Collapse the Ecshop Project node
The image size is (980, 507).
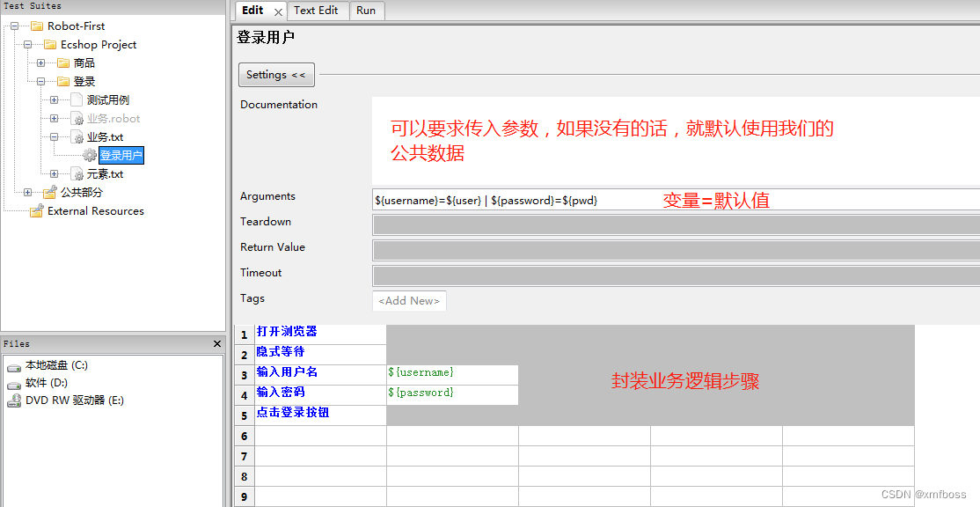tap(27, 45)
